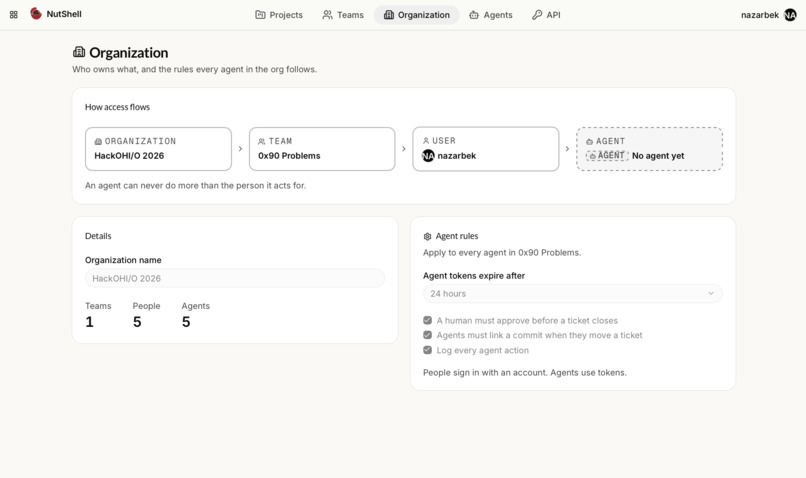This screenshot has width=806, height=478.
Task: Click the person icon in USER card
Action: [x=426, y=140]
